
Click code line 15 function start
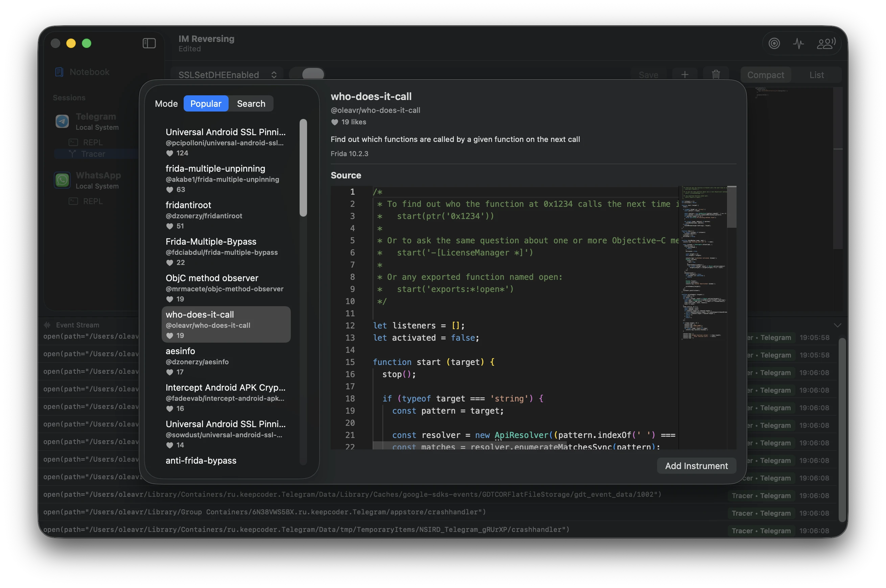pyautogui.click(x=434, y=362)
